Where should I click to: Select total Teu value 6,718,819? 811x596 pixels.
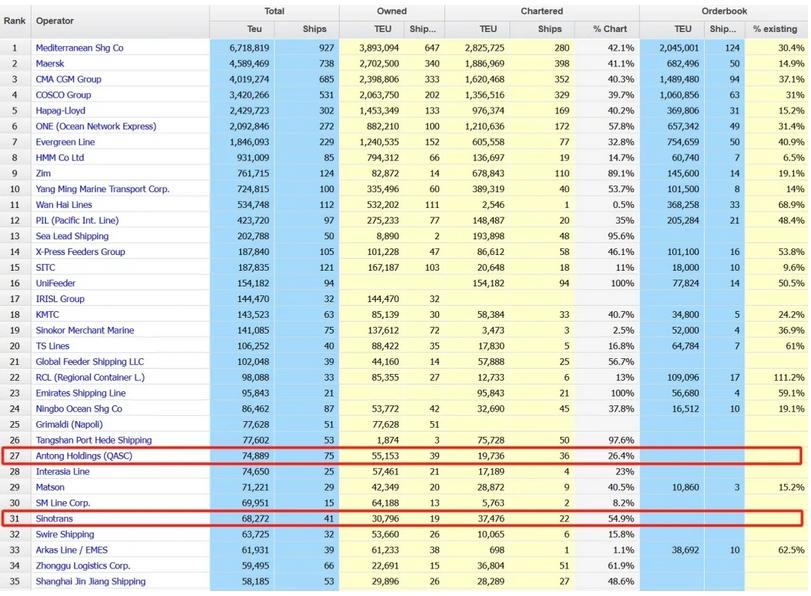[x=249, y=48]
